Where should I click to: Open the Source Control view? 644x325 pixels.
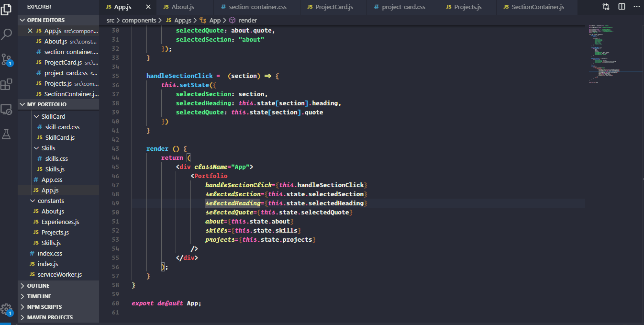pos(6,59)
